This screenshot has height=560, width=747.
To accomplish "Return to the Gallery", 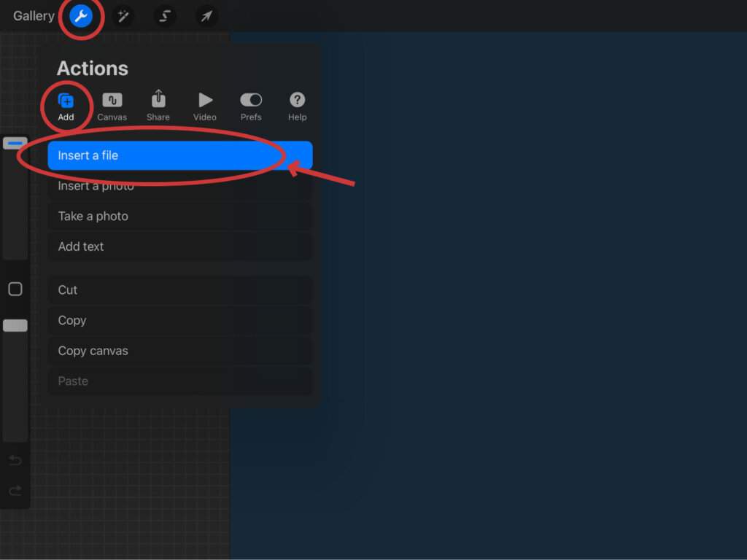I will coord(34,16).
